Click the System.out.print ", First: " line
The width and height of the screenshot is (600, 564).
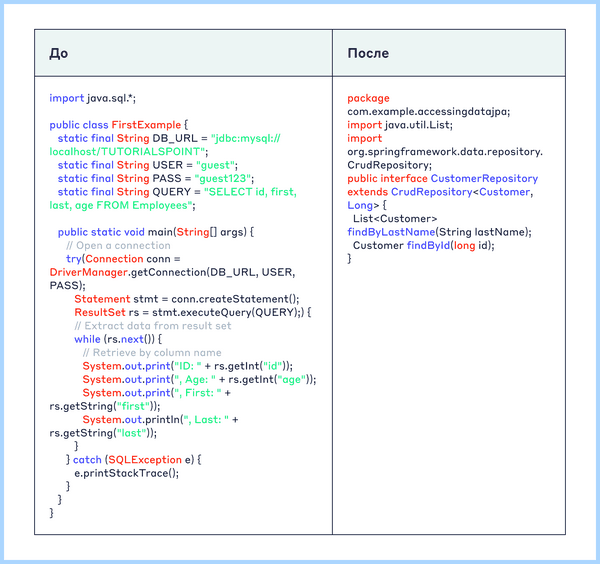point(157,393)
